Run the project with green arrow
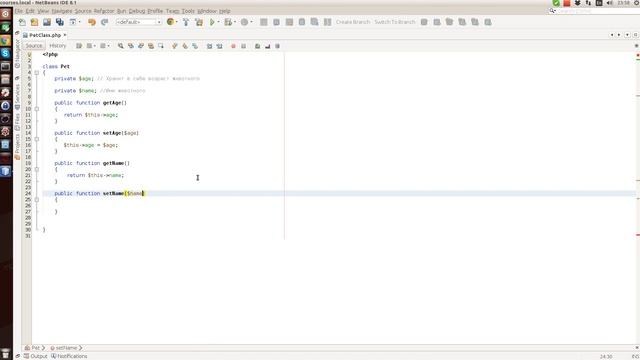 pyautogui.click(x=212, y=22)
